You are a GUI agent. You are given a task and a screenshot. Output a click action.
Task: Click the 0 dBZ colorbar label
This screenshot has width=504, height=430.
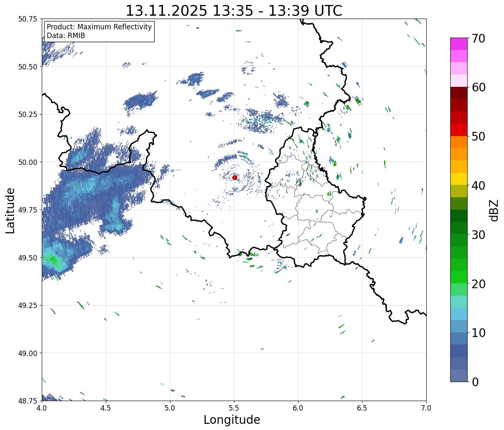coord(475,382)
